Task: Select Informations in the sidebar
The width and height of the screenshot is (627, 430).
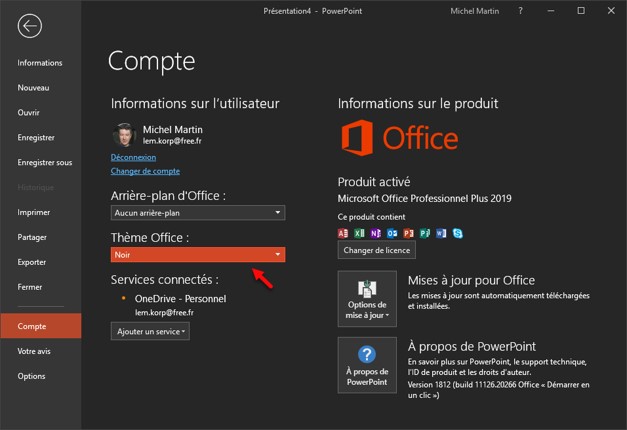Action: (x=40, y=63)
